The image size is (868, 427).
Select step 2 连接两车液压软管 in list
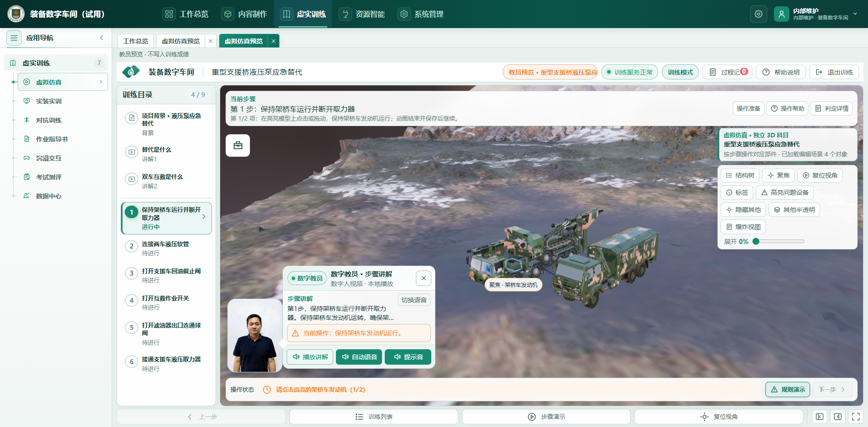166,248
